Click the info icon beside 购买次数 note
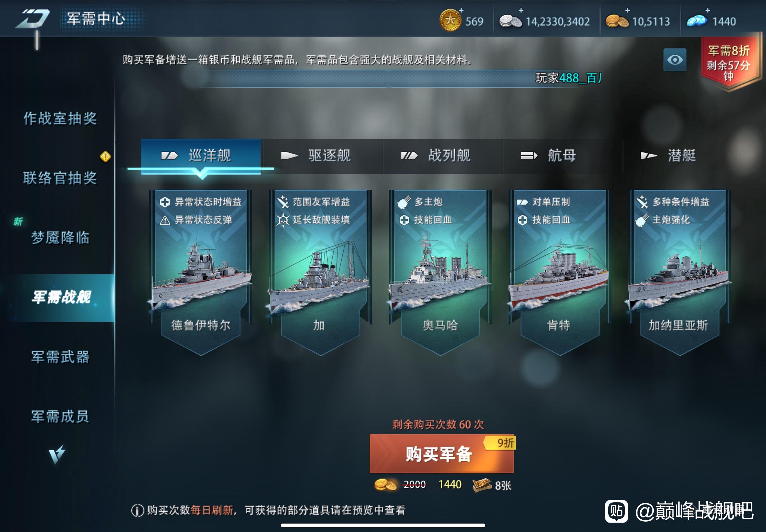Viewport: 766px width, 532px height. (137, 510)
